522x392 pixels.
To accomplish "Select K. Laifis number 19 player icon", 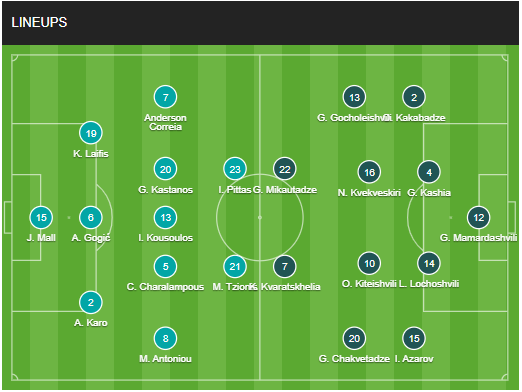I will 91,133.
